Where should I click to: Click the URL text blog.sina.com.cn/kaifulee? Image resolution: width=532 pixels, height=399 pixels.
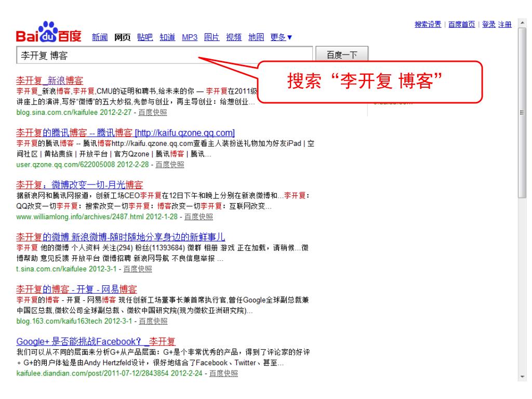coord(57,112)
